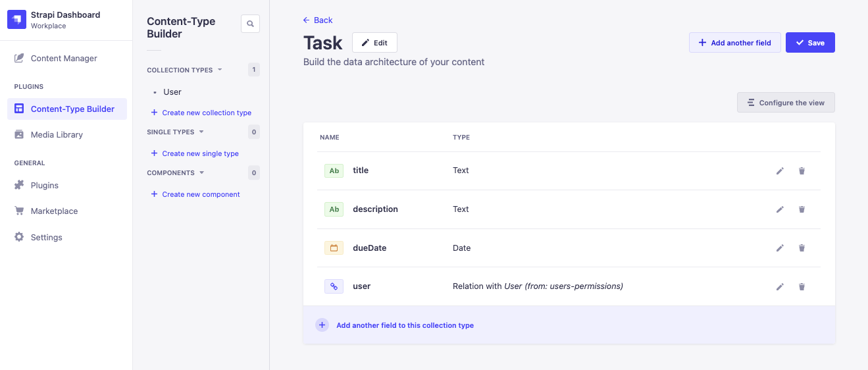
Task: Create new collection type
Action: tap(201, 113)
